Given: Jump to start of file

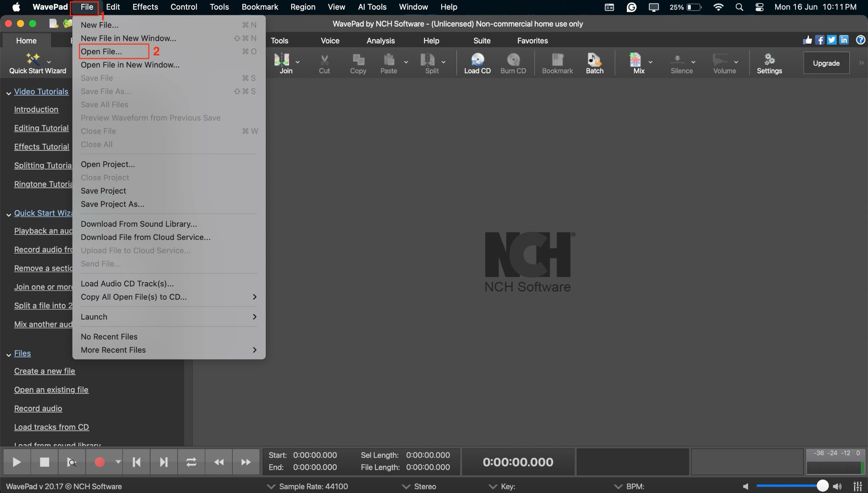Looking at the screenshot, I should [136, 462].
